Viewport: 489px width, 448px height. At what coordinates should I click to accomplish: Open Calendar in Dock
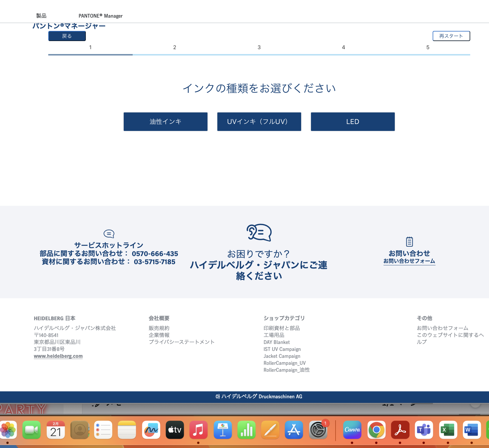click(56, 430)
